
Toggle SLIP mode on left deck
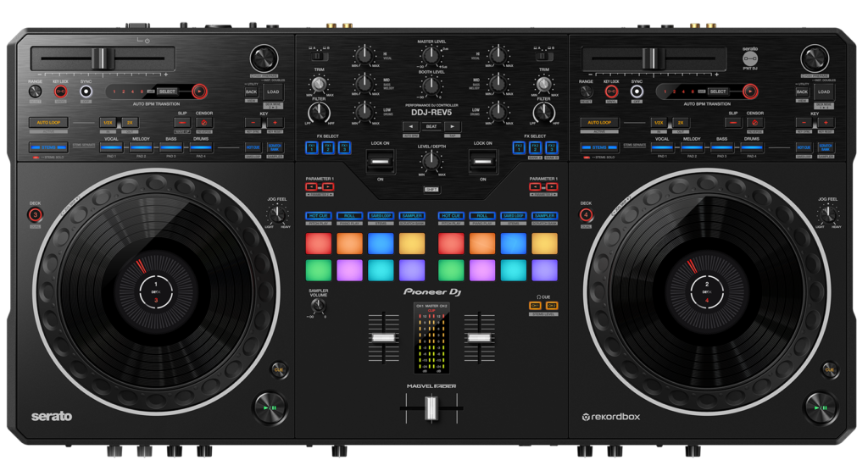pos(182,123)
